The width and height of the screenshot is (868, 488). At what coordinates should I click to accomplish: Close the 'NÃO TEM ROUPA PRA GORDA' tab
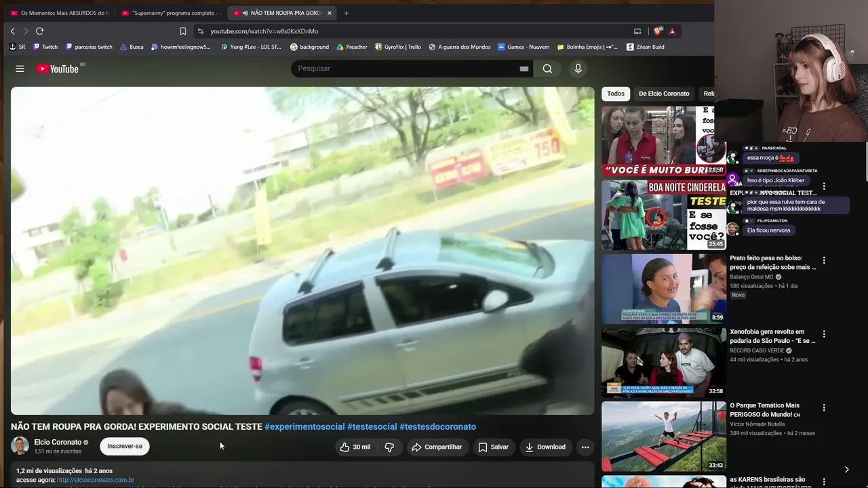[x=330, y=13]
